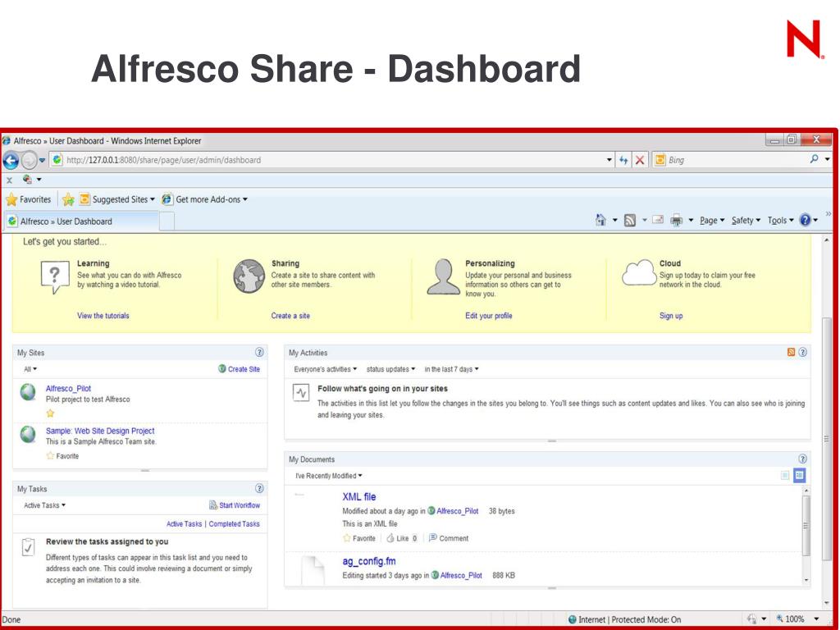Open the XML file document
The width and height of the screenshot is (840, 630).
pos(359,496)
